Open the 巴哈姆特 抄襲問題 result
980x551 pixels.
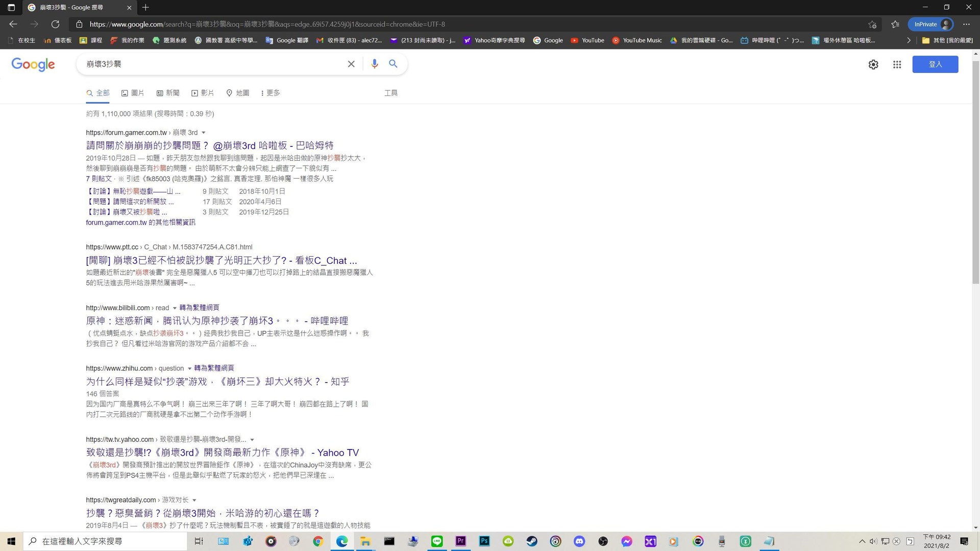[210, 146]
